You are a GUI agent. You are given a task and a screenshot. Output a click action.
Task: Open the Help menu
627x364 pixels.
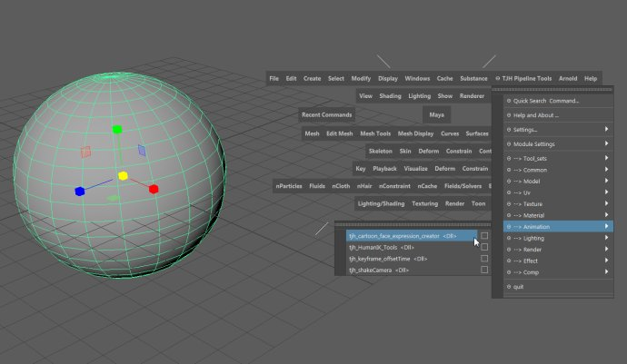click(x=591, y=79)
